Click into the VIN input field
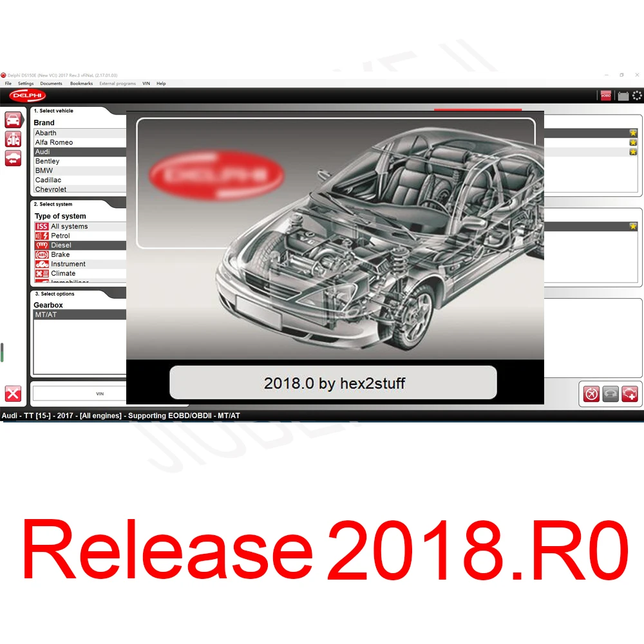This screenshot has width=644, height=644. (x=80, y=393)
